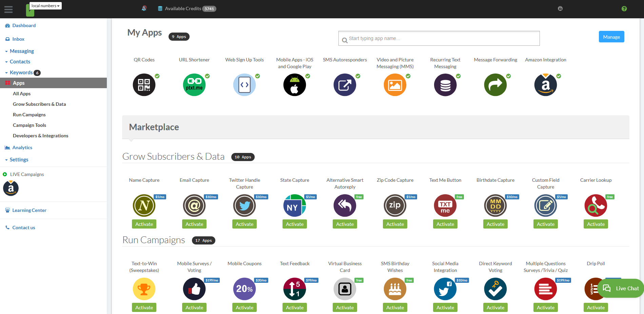Click the TXT me button icon
This screenshot has height=314, width=644.
[x=445, y=205]
